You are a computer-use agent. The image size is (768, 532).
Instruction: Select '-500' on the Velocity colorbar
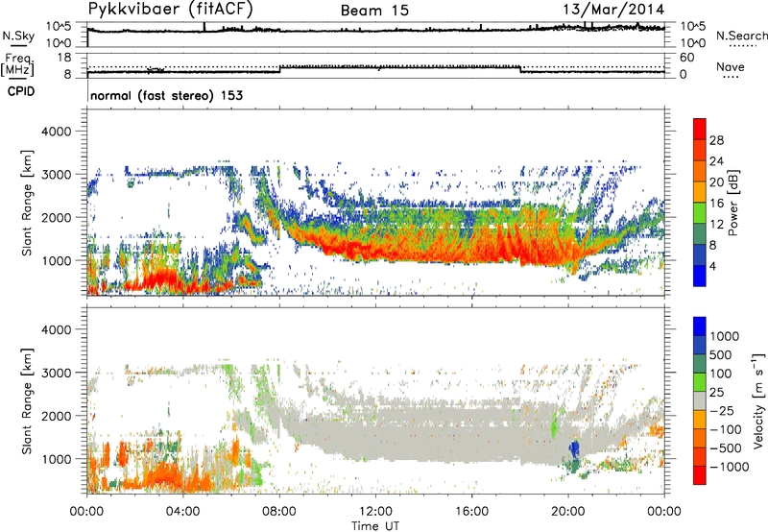tap(725, 448)
